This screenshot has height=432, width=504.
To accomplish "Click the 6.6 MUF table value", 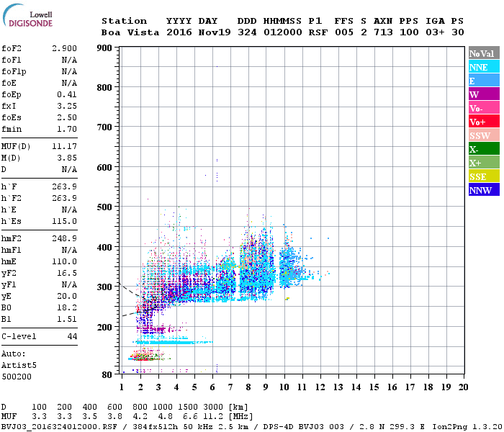I will (x=190, y=417).
